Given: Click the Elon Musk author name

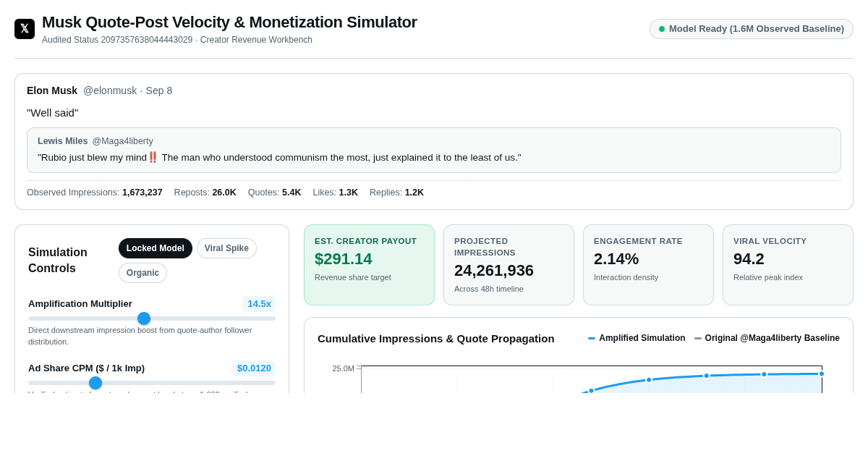Looking at the screenshot, I should point(52,90).
